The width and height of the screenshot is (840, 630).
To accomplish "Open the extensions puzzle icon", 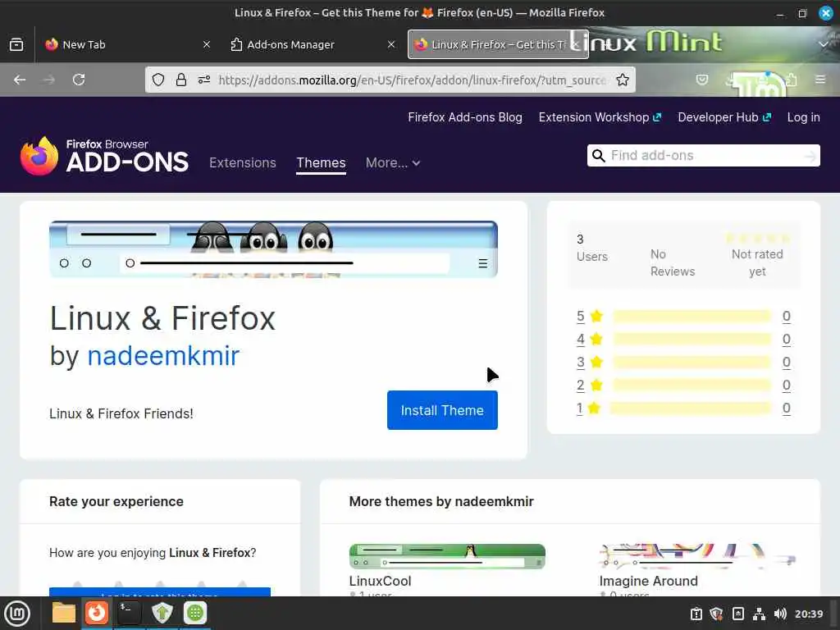I will click(791, 80).
